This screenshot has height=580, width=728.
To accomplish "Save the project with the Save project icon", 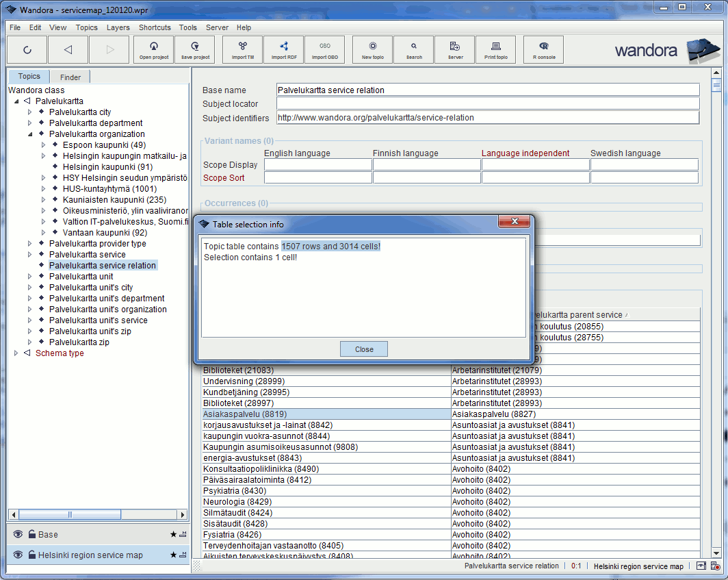I will 194,49.
